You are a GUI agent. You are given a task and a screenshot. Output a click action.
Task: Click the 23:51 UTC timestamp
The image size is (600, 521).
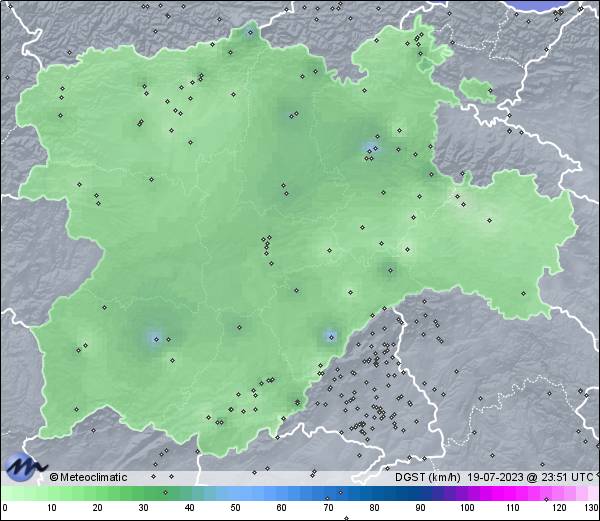[x=565, y=477]
